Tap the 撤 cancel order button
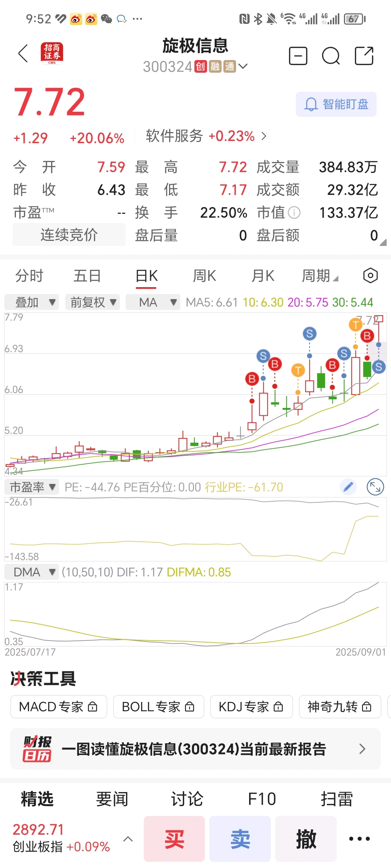The height and width of the screenshot is (868, 391). point(306,839)
